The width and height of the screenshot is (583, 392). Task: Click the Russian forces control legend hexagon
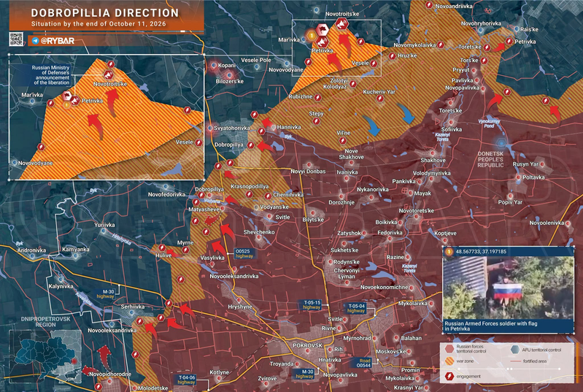pyautogui.click(x=450, y=349)
